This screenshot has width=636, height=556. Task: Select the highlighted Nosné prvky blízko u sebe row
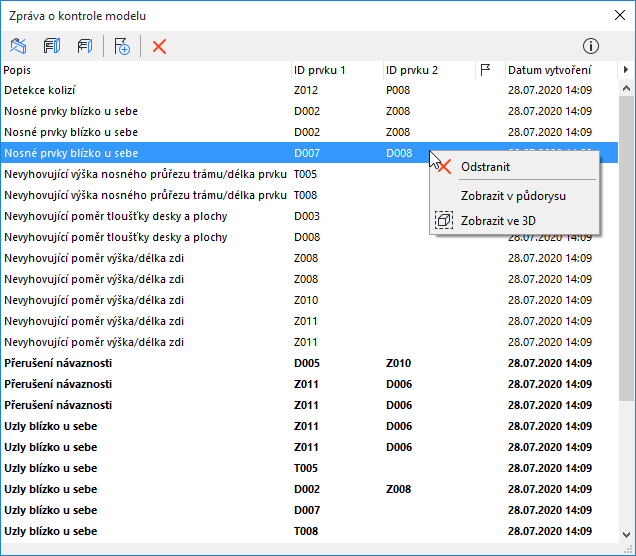[310, 153]
